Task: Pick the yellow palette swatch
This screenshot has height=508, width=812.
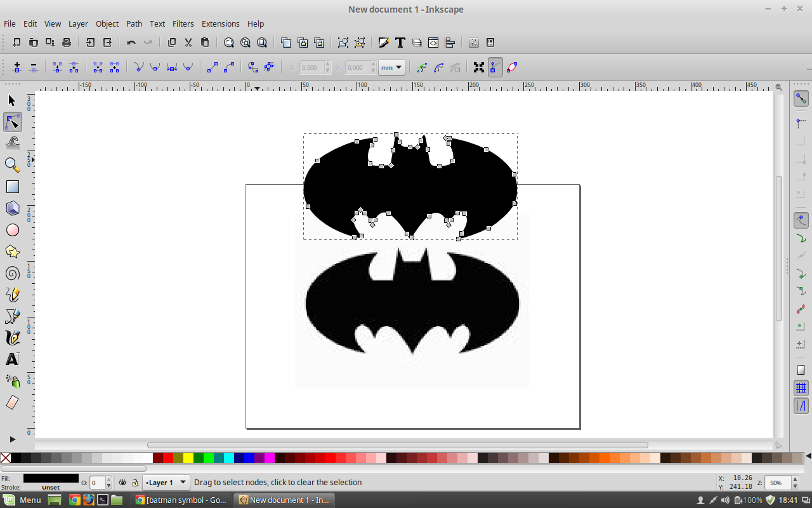Action: [188, 457]
